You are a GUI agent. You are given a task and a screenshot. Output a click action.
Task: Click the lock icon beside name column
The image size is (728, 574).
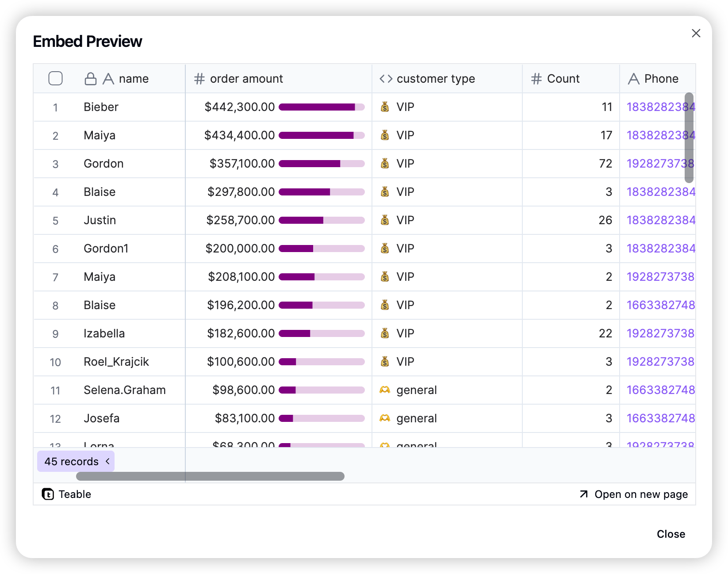click(x=91, y=79)
